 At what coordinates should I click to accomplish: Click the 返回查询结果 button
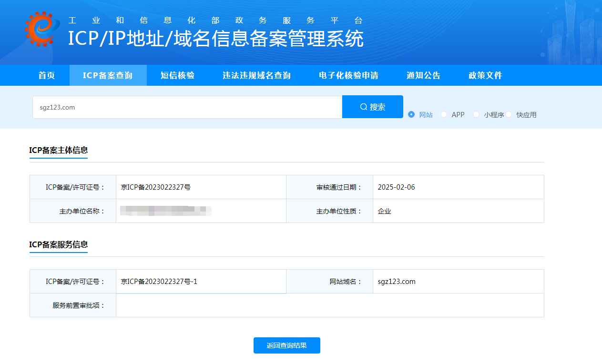287,345
